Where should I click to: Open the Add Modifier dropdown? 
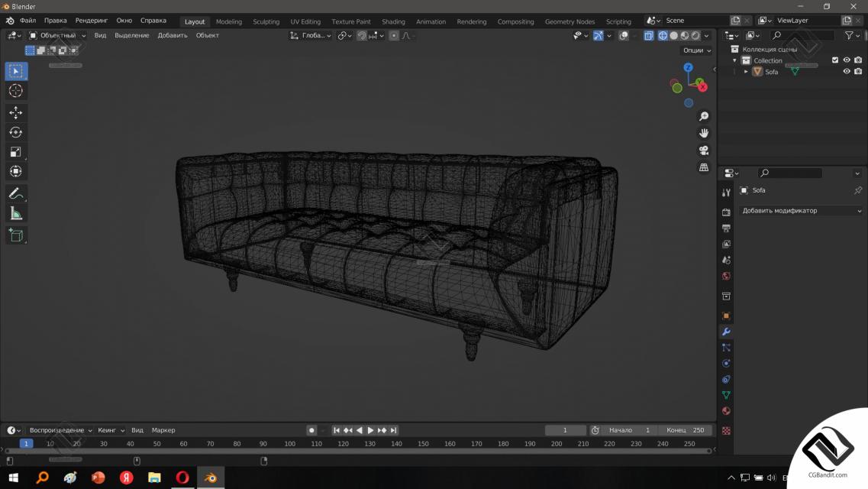tap(801, 211)
